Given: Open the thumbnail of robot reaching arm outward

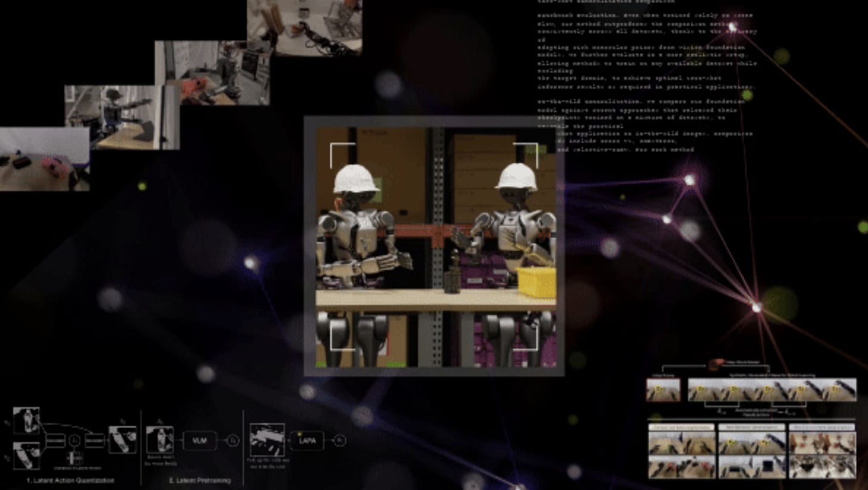Looking at the screenshot, I should (122, 117).
